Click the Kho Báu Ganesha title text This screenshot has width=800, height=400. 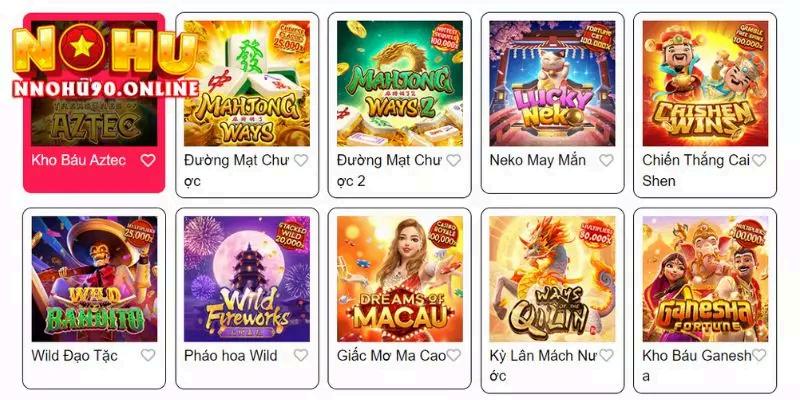tap(697, 366)
